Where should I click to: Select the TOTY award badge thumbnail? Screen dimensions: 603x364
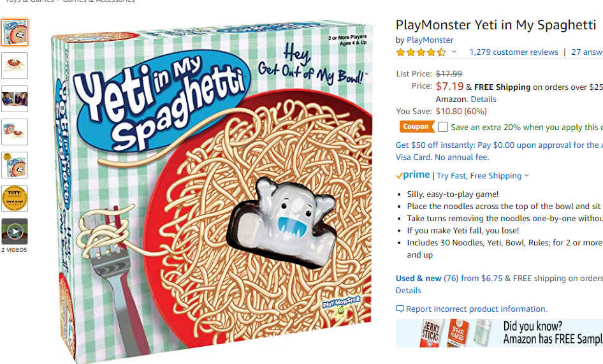(x=15, y=198)
